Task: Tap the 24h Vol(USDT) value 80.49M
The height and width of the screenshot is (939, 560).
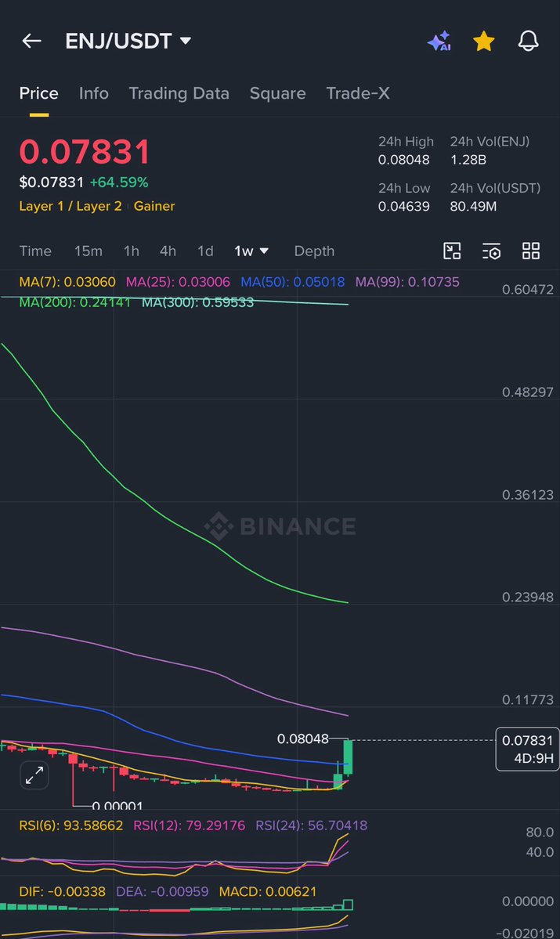Action: pos(473,207)
